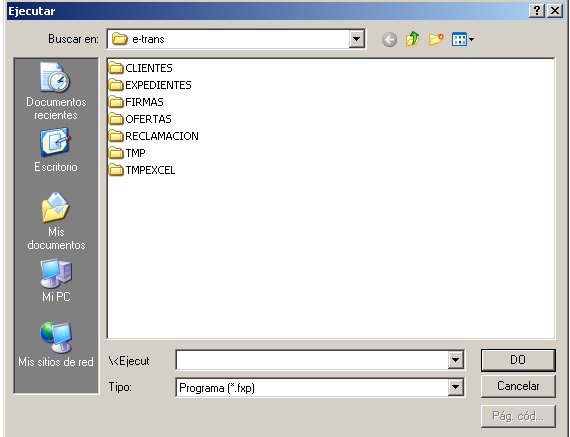Go up one folder level

(413, 39)
